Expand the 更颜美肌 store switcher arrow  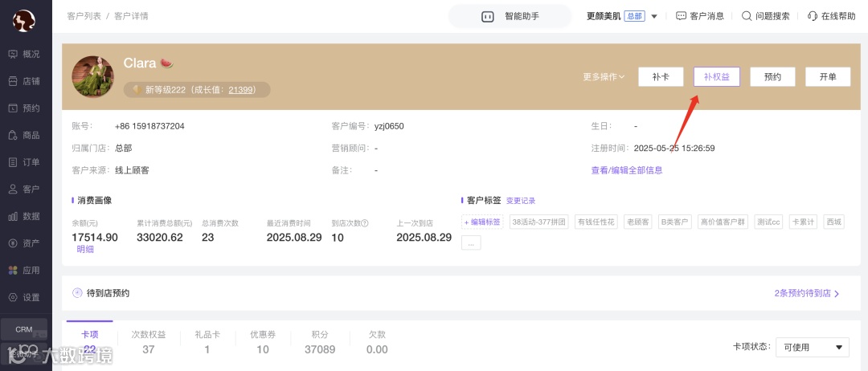pos(653,17)
